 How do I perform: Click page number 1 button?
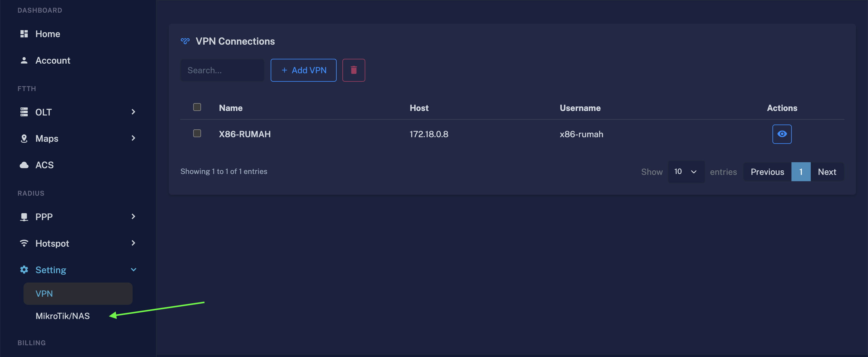(x=800, y=172)
